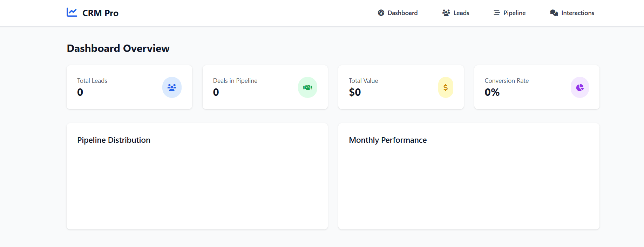This screenshot has height=247, width=644.
Task: Select the Total Leads count value
Action: (x=80, y=92)
